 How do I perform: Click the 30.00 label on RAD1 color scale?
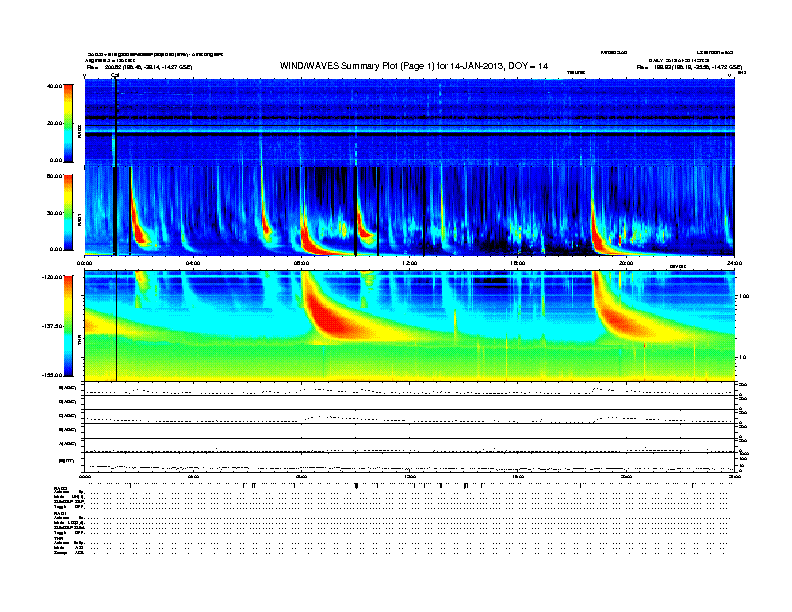click(54, 213)
